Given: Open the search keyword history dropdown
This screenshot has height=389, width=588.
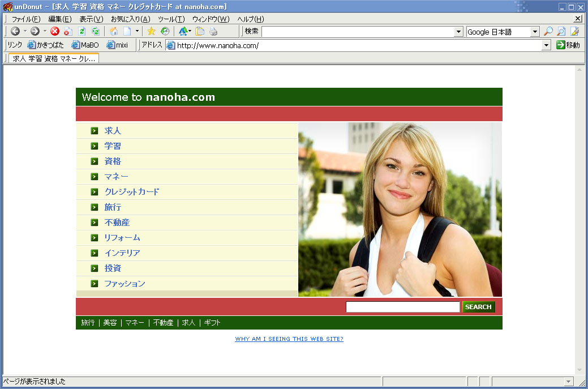Looking at the screenshot, I should (458, 32).
